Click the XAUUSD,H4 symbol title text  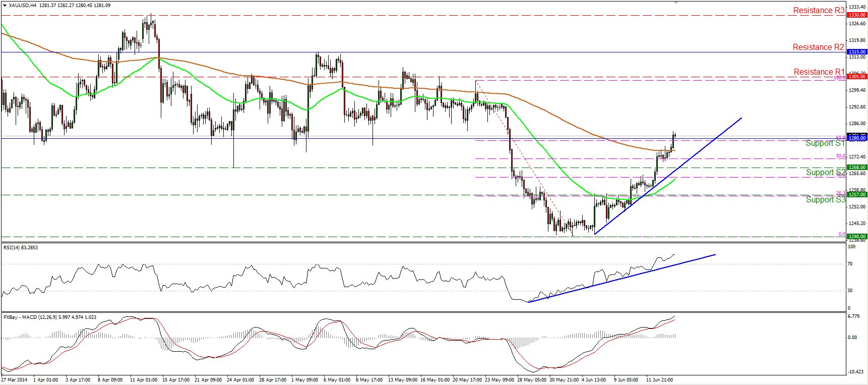22,6
